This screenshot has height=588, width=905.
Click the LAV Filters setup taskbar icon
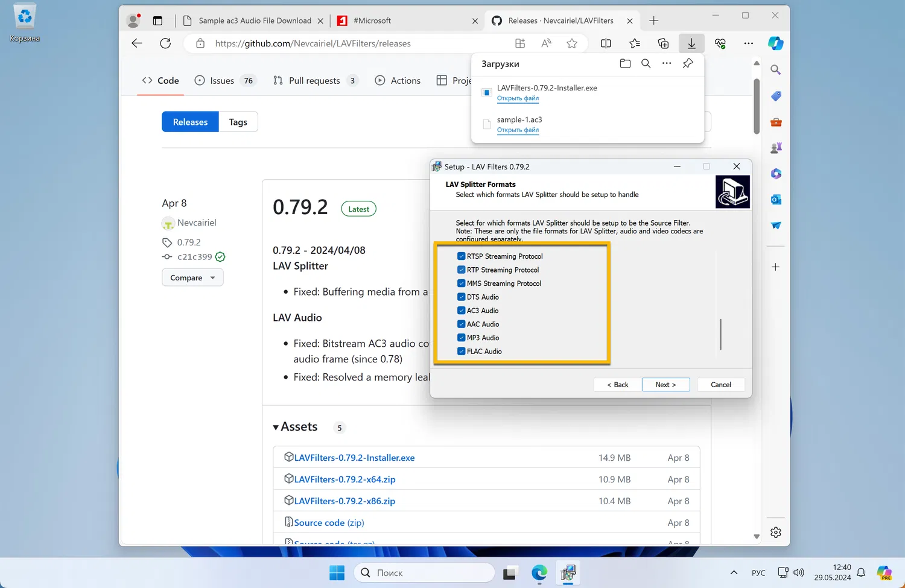568,572
